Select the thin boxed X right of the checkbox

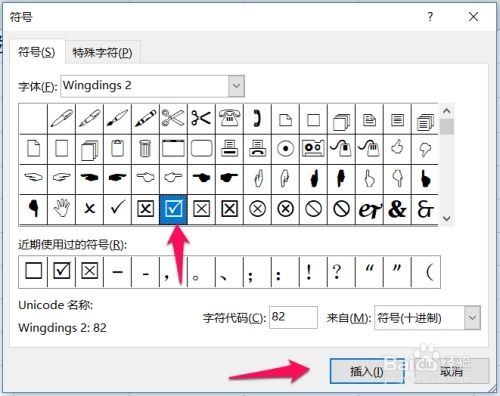(x=201, y=209)
